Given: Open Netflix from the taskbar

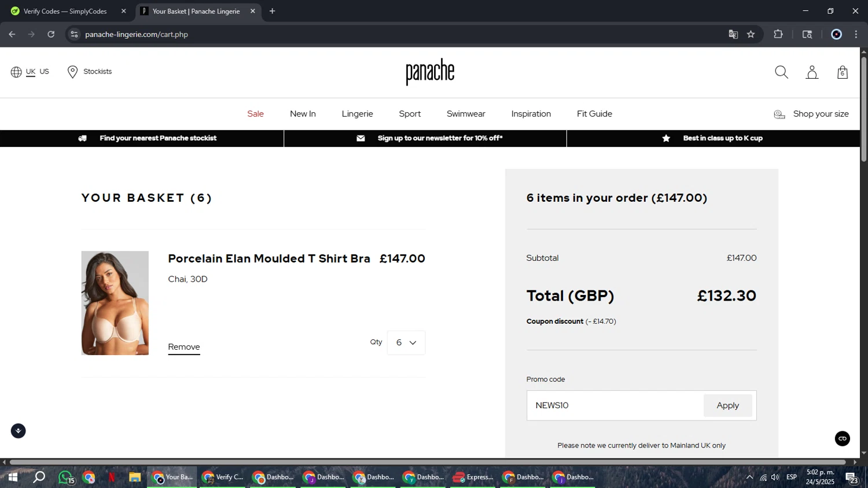Looking at the screenshot, I should coord(112,478).
